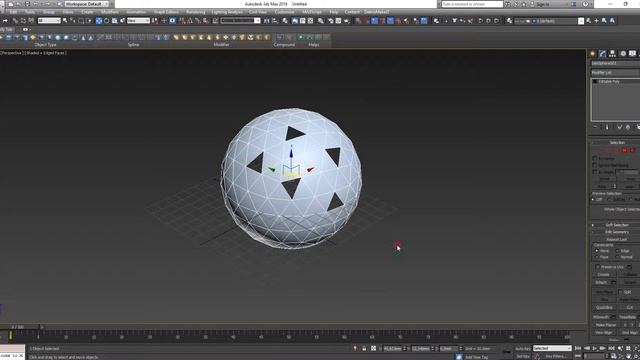Open the Render Setup dialog
The height and width of the screenshot is (360, 640).
pyautogui.click(x=330, y=20)
